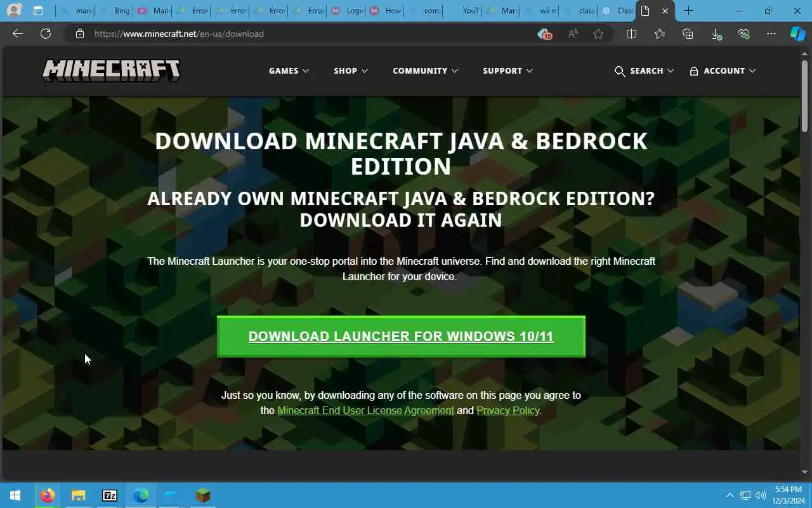
Task: Open the tab actions menu icon
Action: pos(38,11)
